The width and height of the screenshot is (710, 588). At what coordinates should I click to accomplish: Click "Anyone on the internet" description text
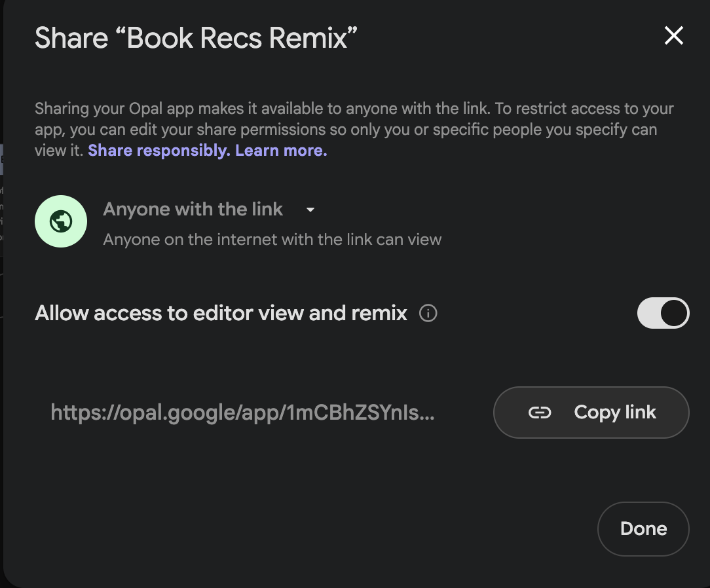coord(272,240)
